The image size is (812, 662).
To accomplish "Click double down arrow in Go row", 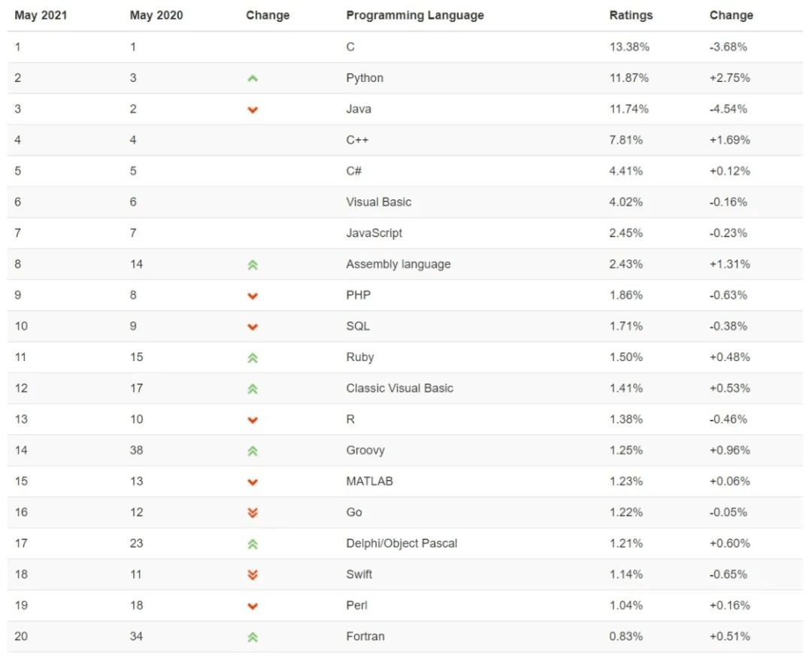I will (x=253, y=512).
